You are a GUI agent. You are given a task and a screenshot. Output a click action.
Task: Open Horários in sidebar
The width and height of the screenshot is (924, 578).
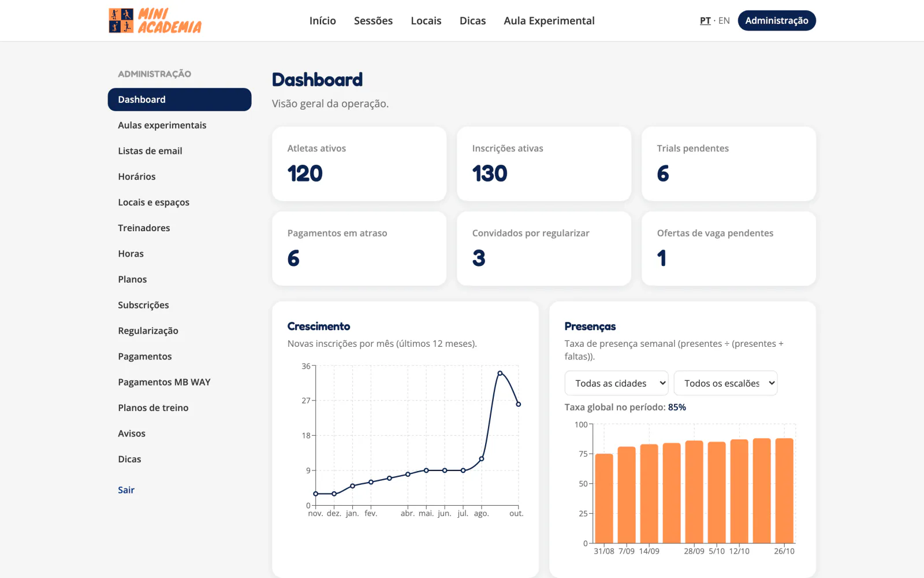[180, 177]
